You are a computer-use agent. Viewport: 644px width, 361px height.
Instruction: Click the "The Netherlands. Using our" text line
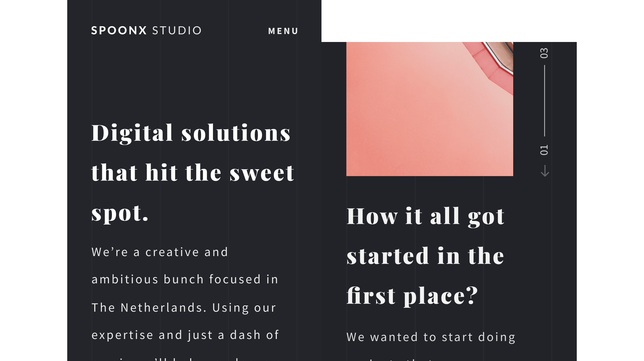coord(184,307)
